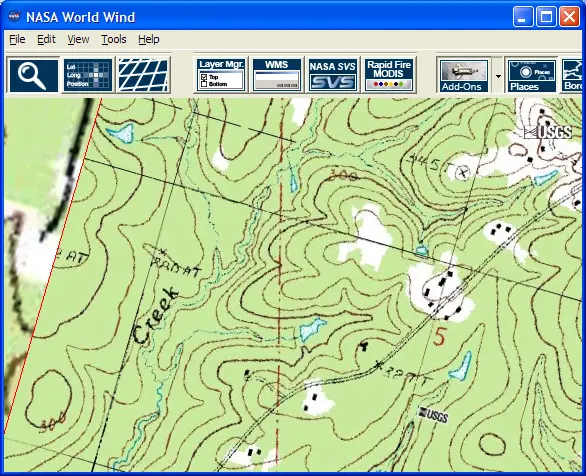Open the Tools menu

tap(114, 39)
